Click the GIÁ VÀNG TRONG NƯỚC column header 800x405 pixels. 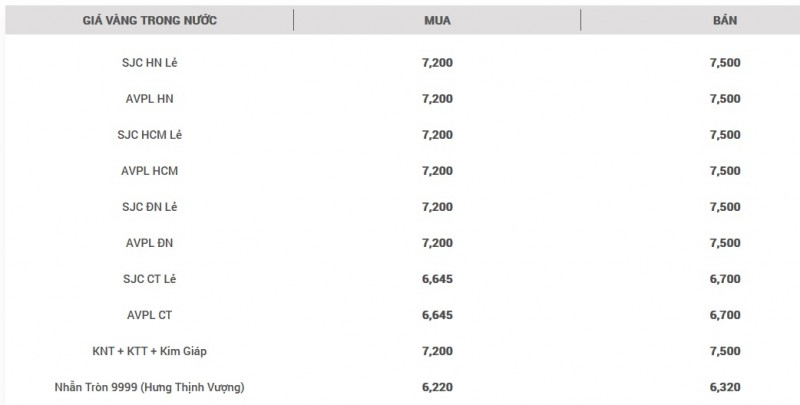[150, 20]
